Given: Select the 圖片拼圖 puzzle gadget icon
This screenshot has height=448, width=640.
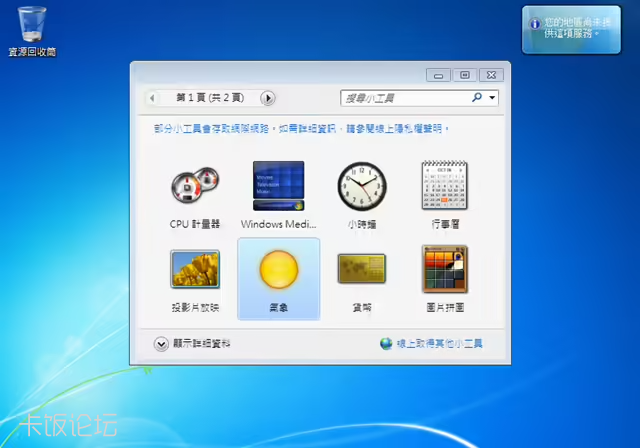Looking at the screenshot, I should [444, 269].
